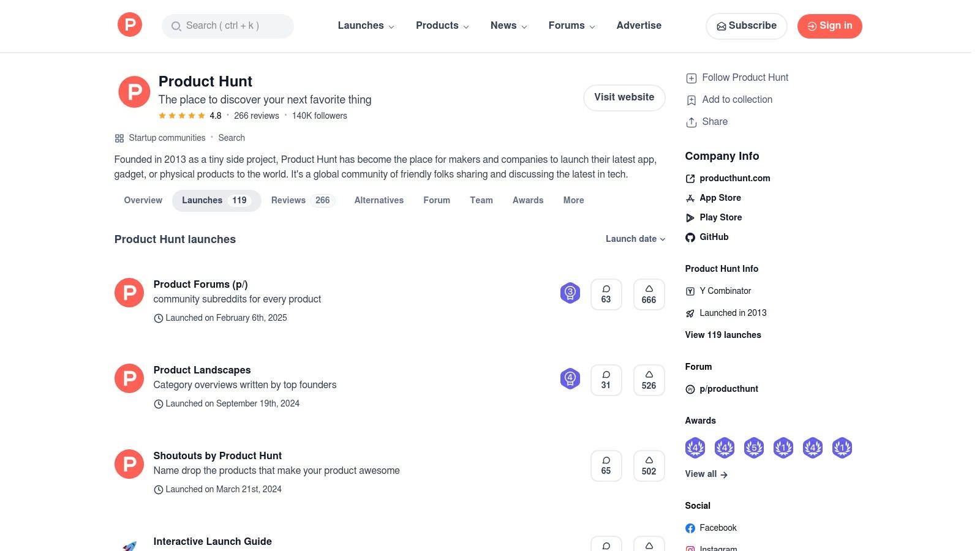This screenshot has height=551, width=980.
Task: Open the Forums menu
Action: point(571,26)
